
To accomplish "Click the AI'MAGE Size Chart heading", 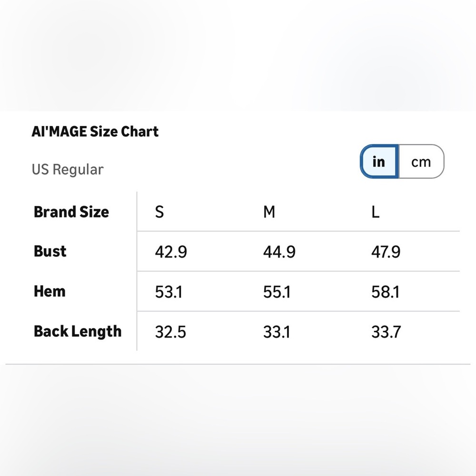I will click(95, 131).
